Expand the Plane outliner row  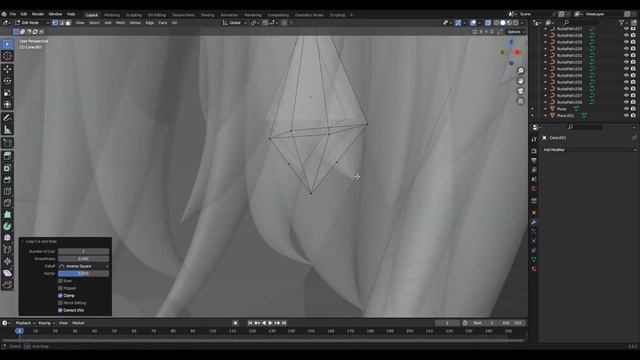tap(545, 109)
